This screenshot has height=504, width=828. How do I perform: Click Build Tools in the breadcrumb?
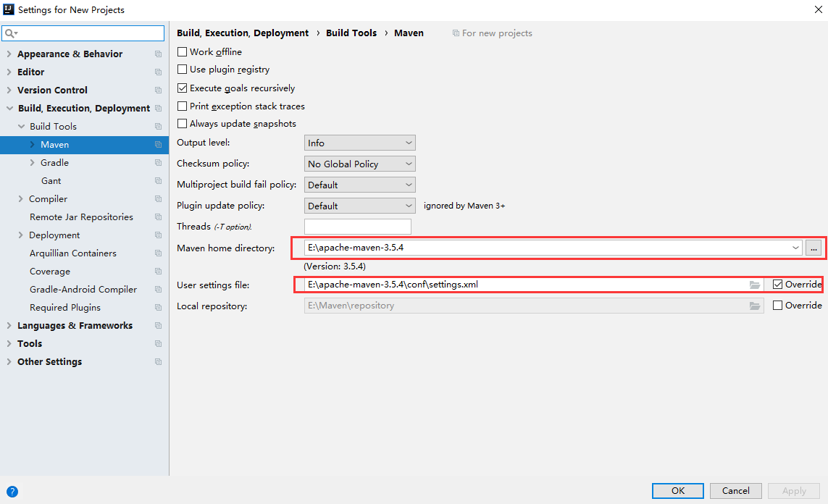351,33
